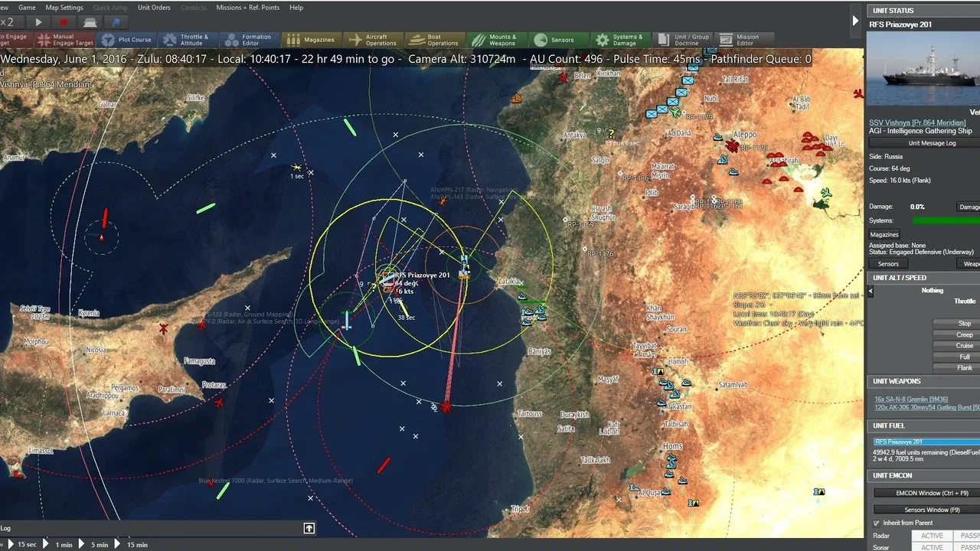Toggle Inherit from Parent checkbox
Image resolution: width=980 pixels, height=551 pixels.
tap(877, 523)
